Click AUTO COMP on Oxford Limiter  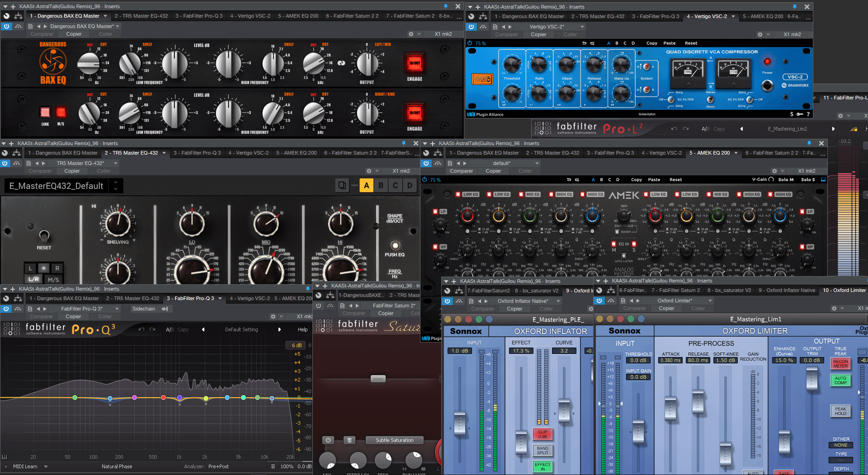[x=840, y=380]
